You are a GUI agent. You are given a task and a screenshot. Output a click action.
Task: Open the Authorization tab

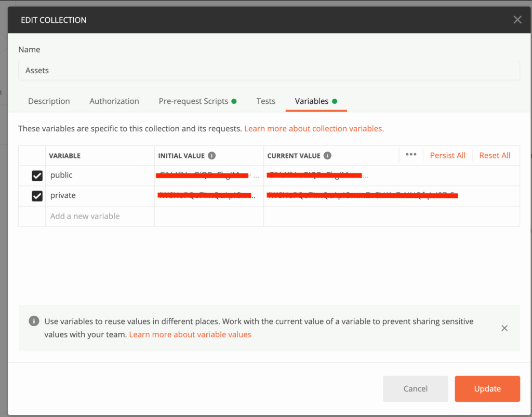click(114, 101)
